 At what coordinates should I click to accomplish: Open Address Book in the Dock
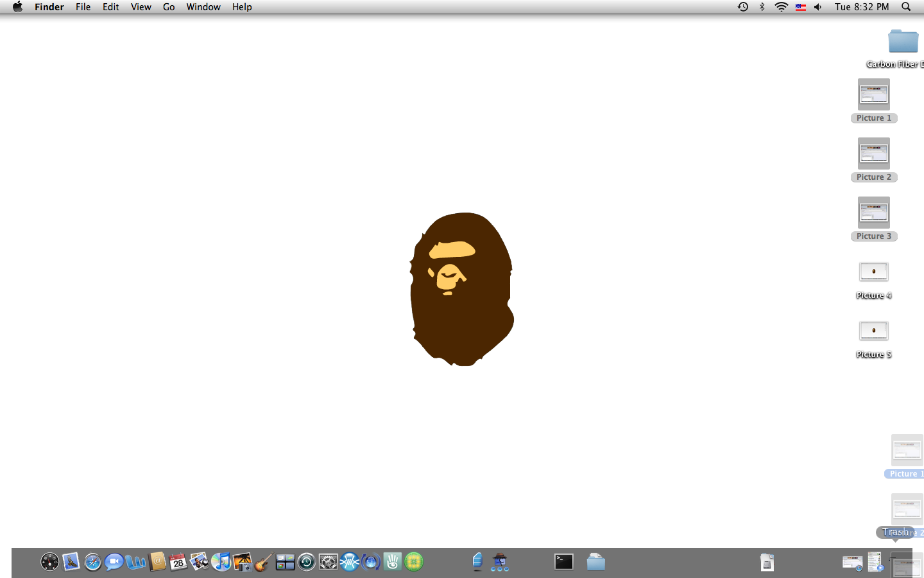click(x=157, y=562)
